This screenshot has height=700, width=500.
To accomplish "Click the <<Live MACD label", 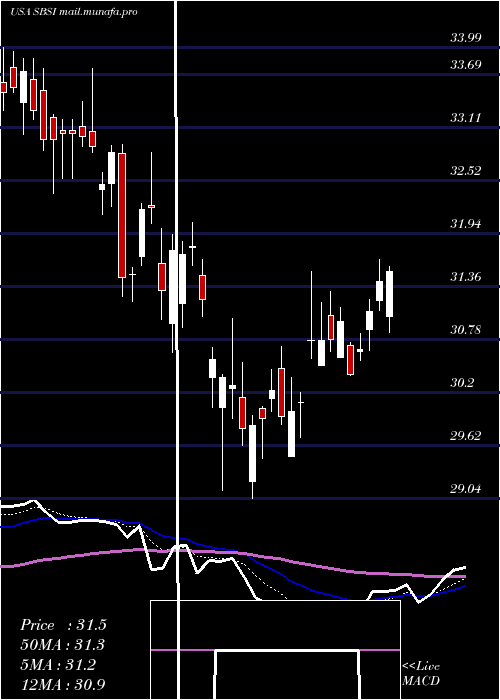I will tap(421, 674).
